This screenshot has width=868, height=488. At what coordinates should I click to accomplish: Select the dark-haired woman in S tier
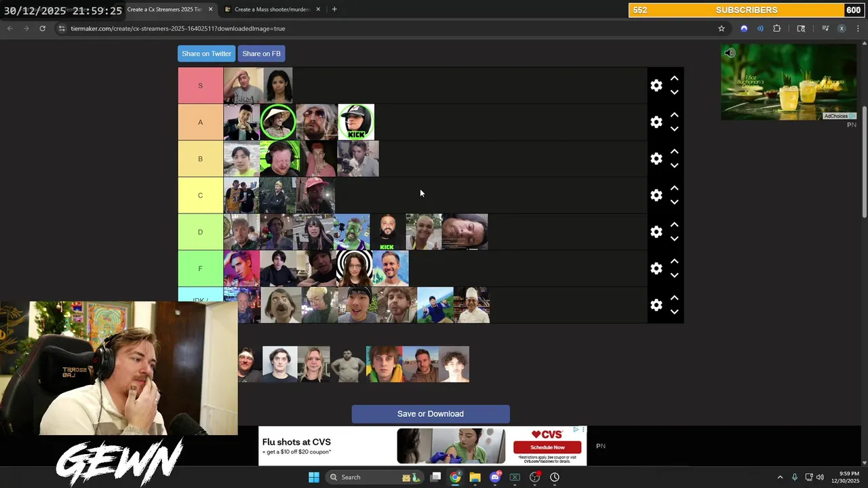278,85
